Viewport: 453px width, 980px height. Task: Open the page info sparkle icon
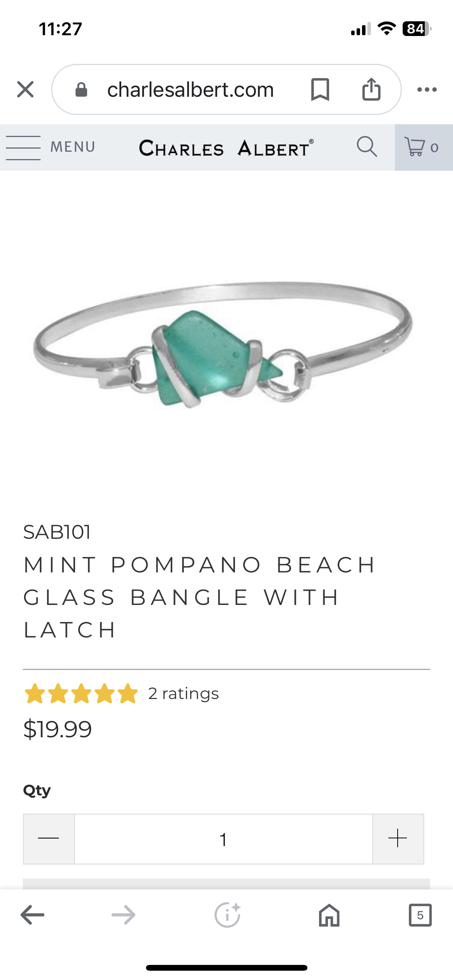[228, 915]
